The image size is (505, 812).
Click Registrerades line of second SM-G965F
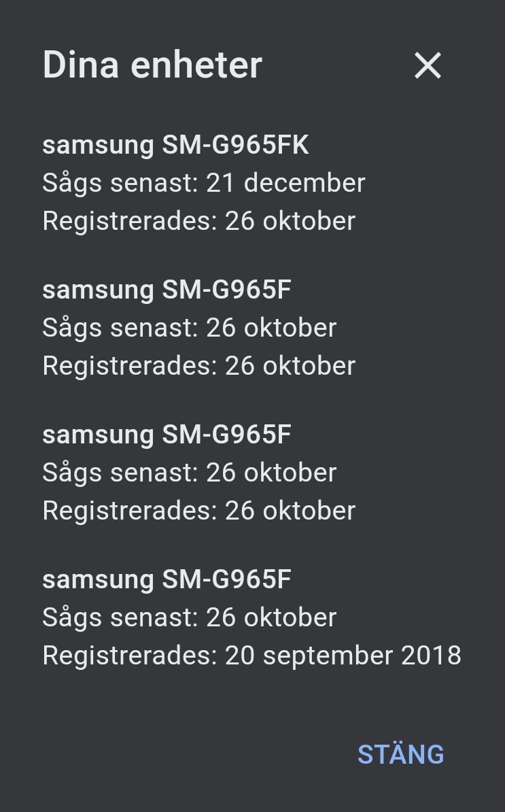(198, 510)
